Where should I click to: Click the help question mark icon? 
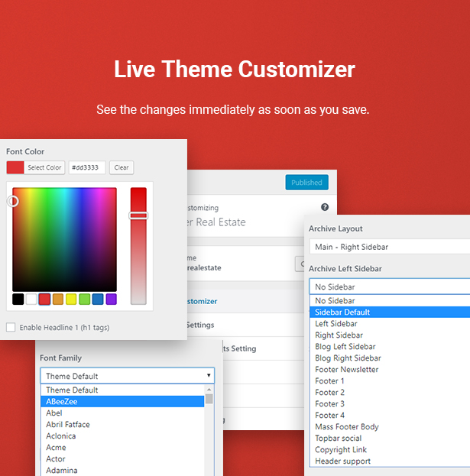[x=325, y=207]
